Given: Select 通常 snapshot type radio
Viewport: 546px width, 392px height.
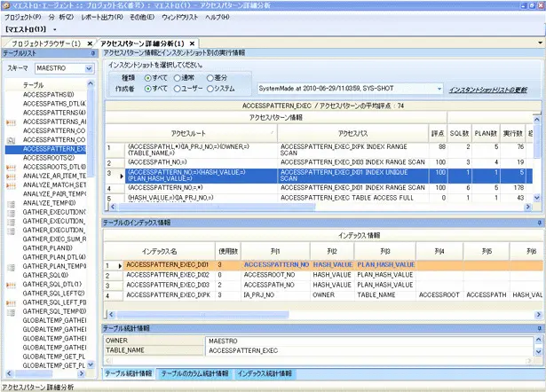Looking at the screenshot, I should [178, 78].
